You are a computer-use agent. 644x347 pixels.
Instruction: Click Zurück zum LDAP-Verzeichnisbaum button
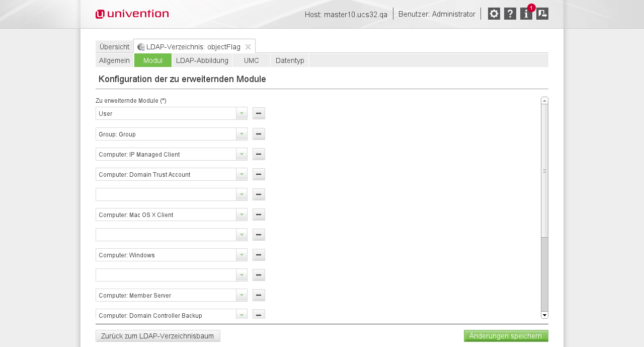click(157, 336)
